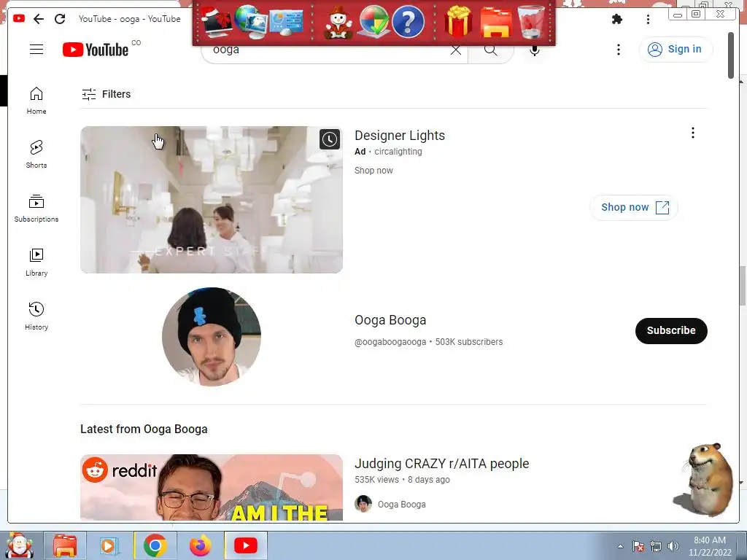Open the Designer Lights video thumbnail
This screenshot has height=560, width=747.
(212, 200)
